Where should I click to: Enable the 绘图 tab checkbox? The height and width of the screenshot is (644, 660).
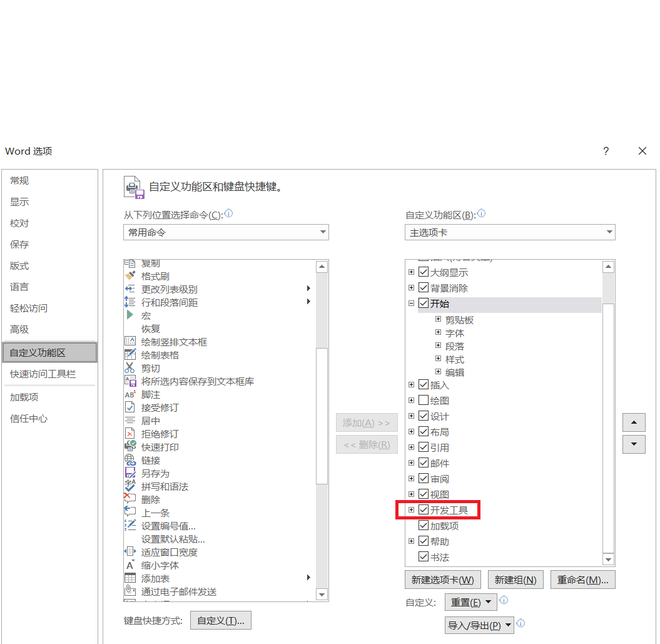(424, 400)
